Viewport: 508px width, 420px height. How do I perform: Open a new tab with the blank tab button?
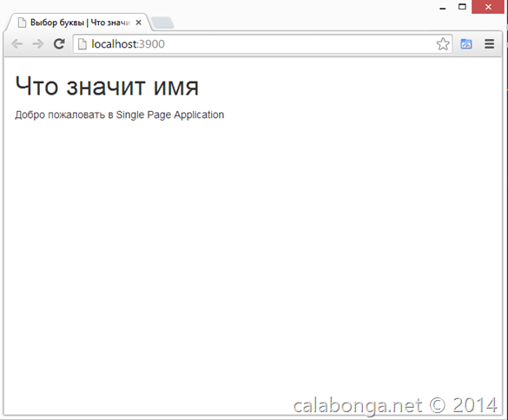click(162, 23)
